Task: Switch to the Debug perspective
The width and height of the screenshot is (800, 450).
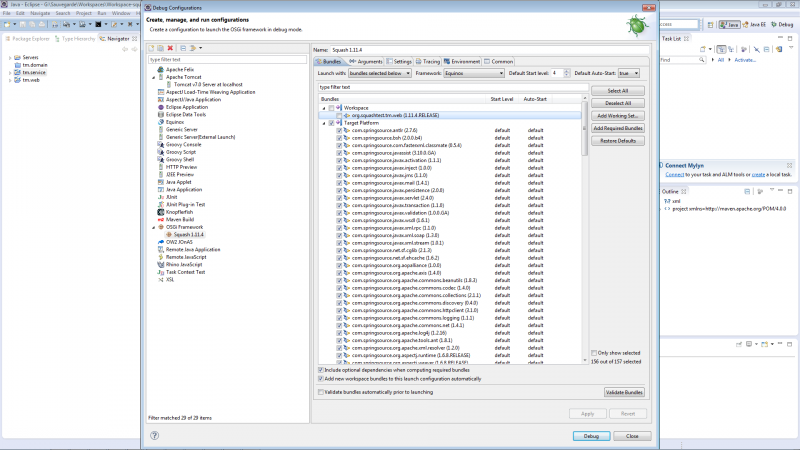Action: click(782, 24)
